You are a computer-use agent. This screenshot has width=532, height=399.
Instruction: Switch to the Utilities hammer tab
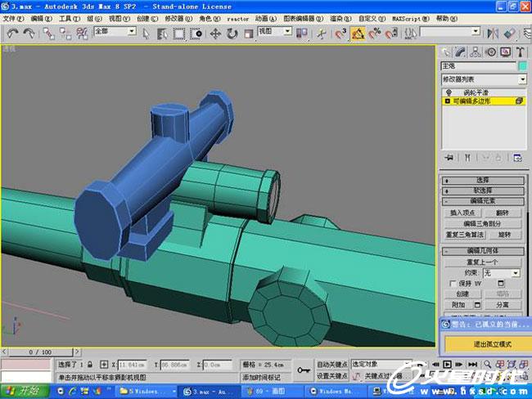(x=520, y=52)
